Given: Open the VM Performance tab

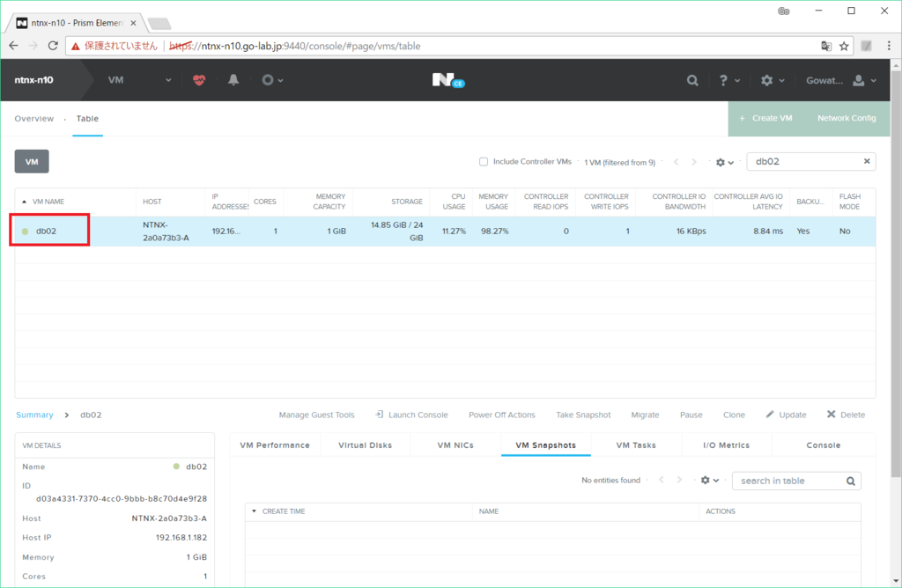Looking at the screenshot, I should coord(275,445).
